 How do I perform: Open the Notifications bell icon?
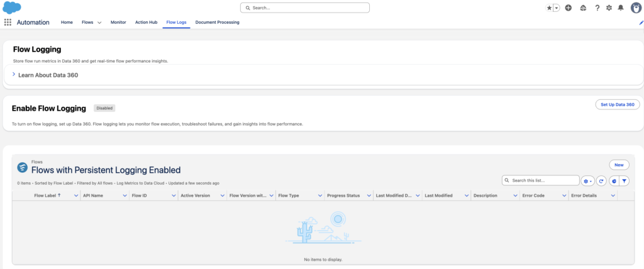point(621,8)
